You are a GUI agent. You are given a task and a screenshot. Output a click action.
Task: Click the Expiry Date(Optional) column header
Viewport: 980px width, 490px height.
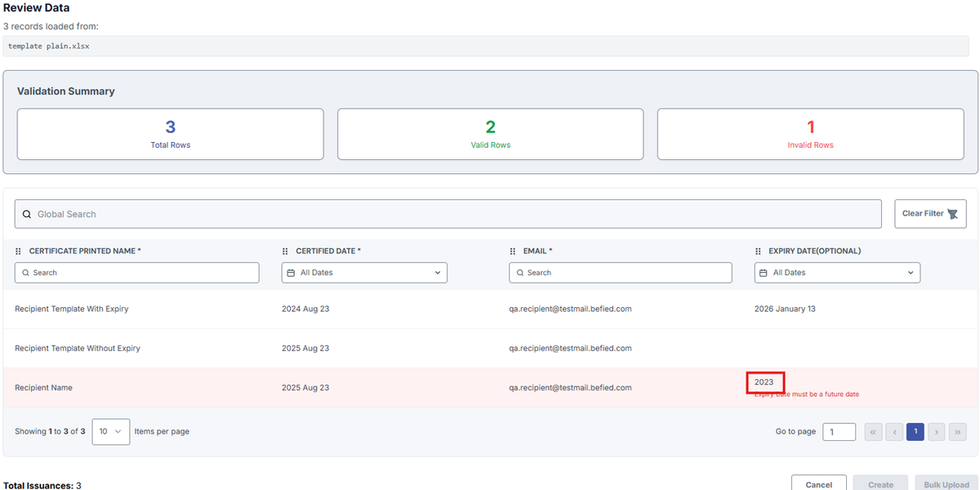click(815, 252)
